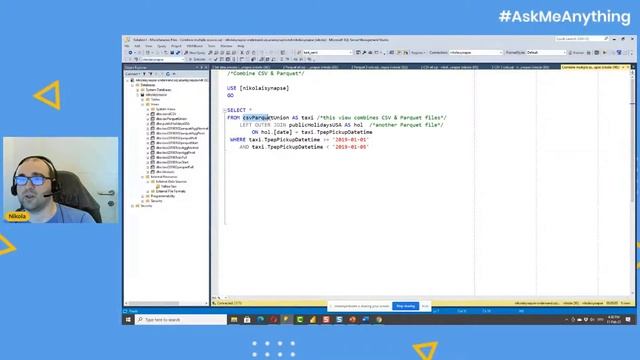Collapse the SELECT statement code region
640x360 pixels.
pyautogui.click(x=224, y=110)
